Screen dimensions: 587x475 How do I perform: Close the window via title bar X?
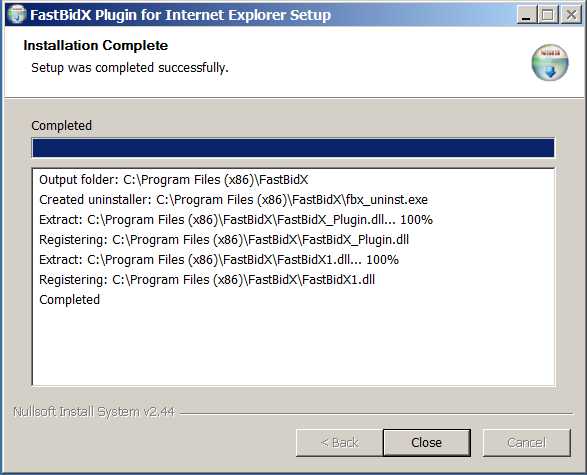point(571,15)
